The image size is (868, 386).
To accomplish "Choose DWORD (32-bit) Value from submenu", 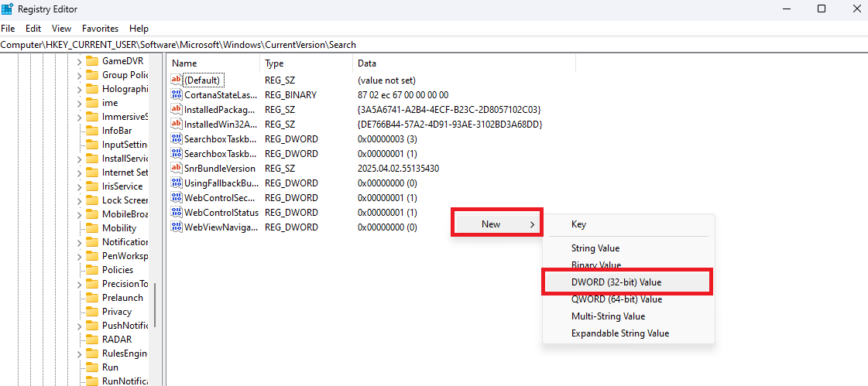I will 616,282.
